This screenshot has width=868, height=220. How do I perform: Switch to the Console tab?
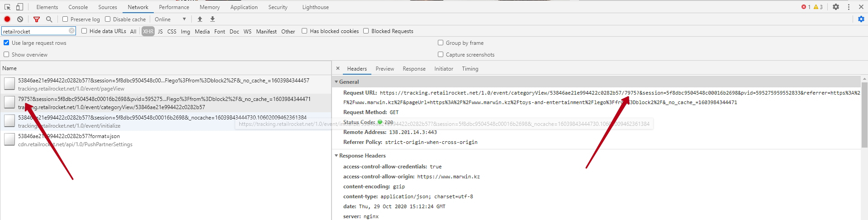click(78, 7)
